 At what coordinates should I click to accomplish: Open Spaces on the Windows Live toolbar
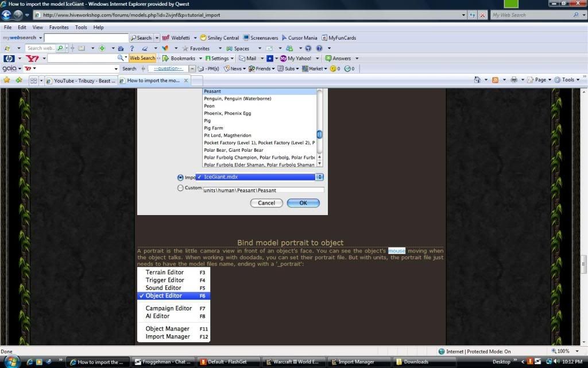click(x=238, y=48)
